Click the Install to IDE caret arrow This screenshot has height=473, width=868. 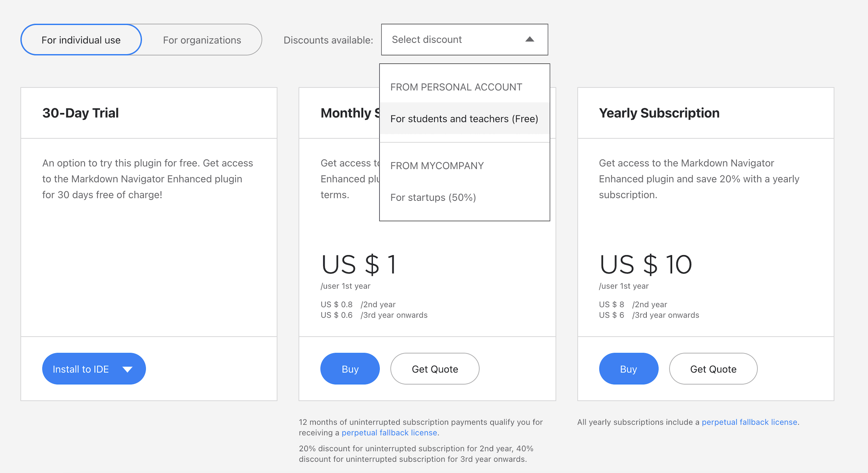click(127, 369)
